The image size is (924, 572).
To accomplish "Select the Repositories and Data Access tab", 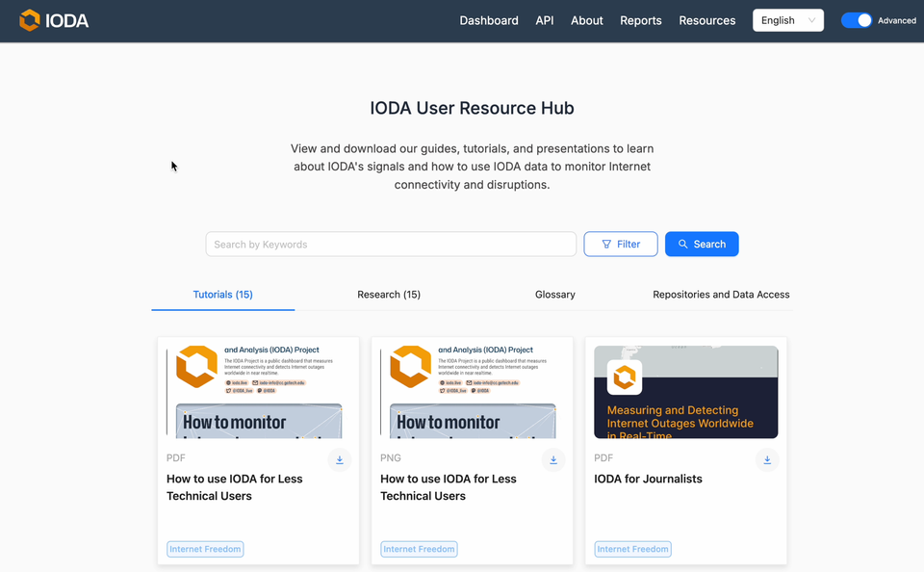I will point(721,295).
